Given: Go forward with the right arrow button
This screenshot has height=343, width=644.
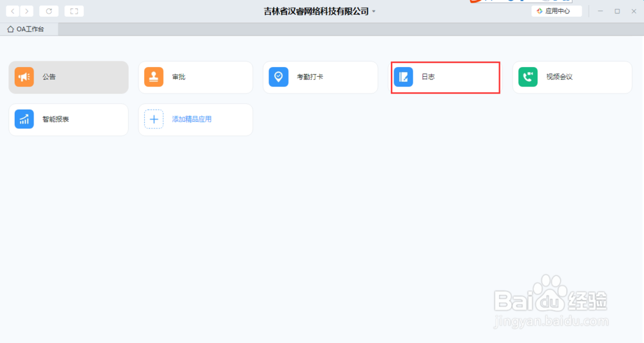Looking at the screenshot, I should pyautogui.click(x=26, y=11).
